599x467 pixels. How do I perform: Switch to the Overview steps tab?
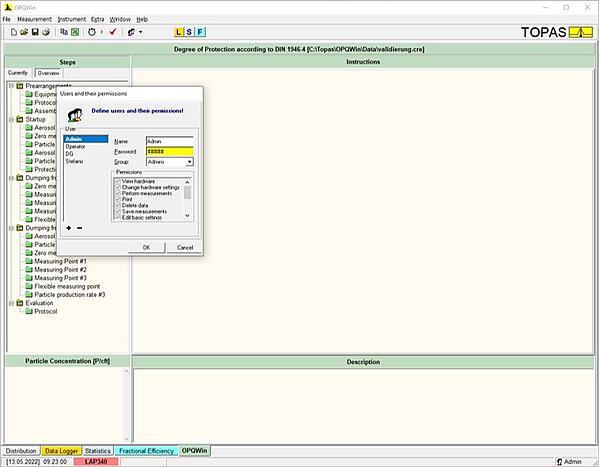pyautogui.click(x=48, y=73)
